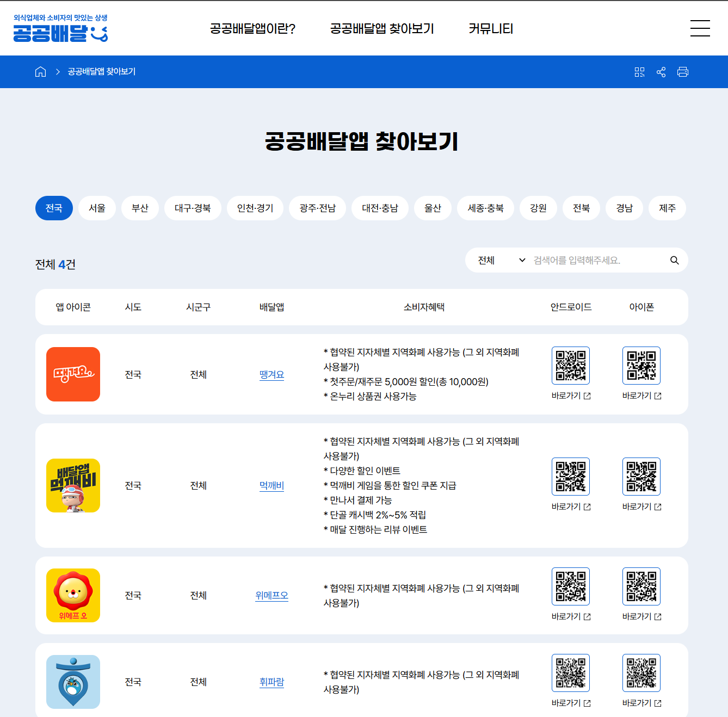Select the 제주 region filter
Screen dimensions: 728x717
point(667,208)
